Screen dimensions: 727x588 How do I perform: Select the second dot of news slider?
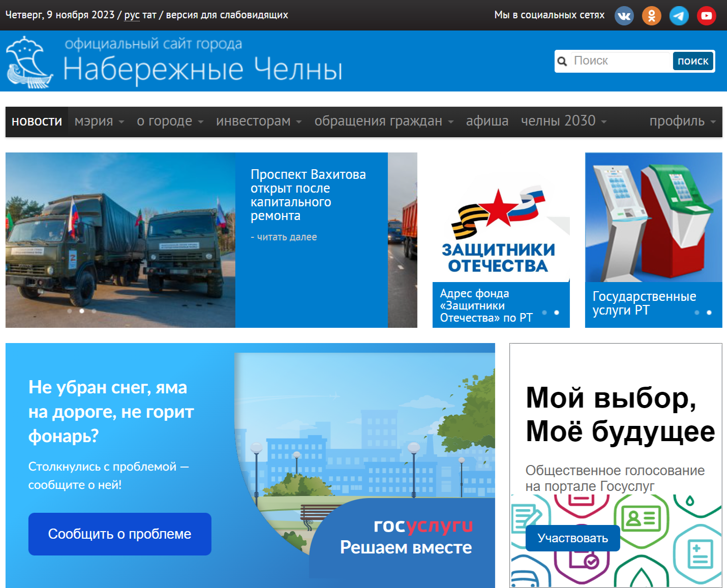pyautogui.click(x=82, y=311)
